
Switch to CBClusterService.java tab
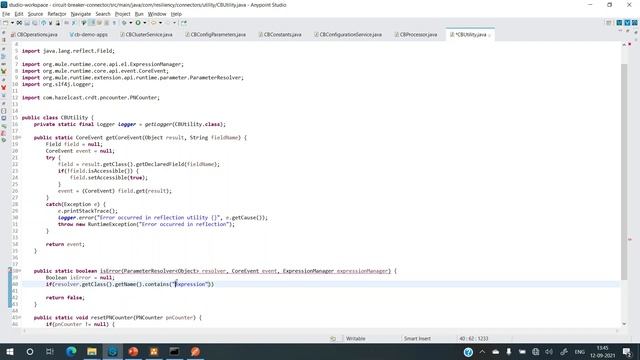(147, 35)
